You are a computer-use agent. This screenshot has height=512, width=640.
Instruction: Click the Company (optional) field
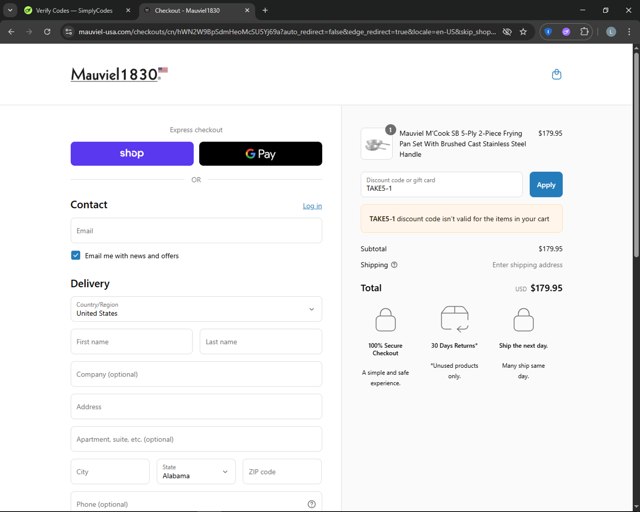[x=196, y=374]
